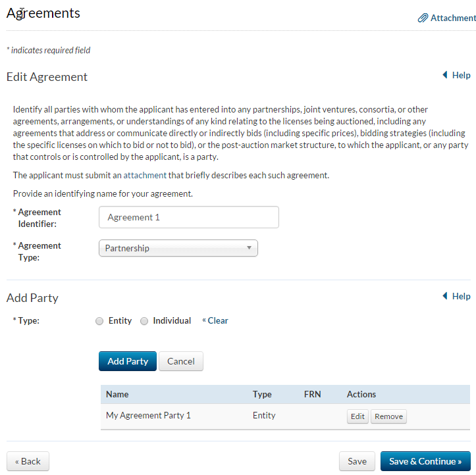The image size is (476, 475).
Task: Edit My Agreement Party 1
Action: 357,416
